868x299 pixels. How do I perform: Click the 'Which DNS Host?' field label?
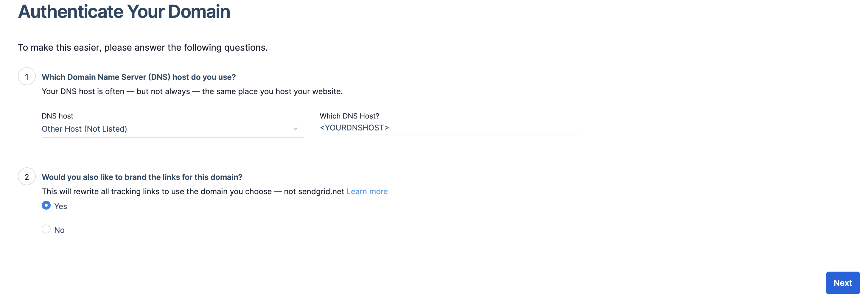pyautogui.click(x=349, y=116)
